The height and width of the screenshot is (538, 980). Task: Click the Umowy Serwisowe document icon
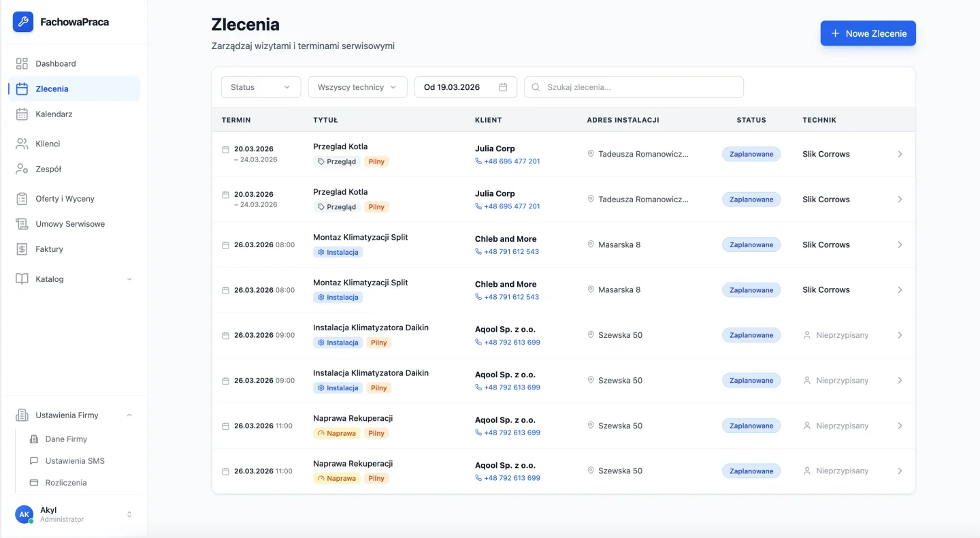pyautogui.click(x=22, y=224)
